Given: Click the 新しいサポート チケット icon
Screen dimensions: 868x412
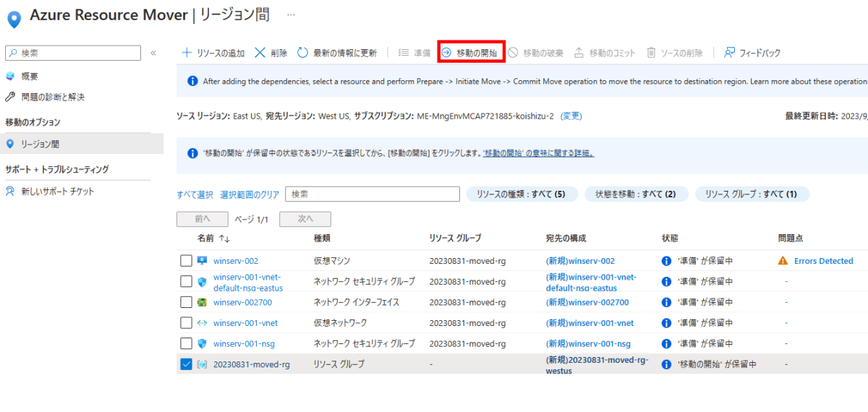Looking at the screenshot, I should click(x=10, y=192).
